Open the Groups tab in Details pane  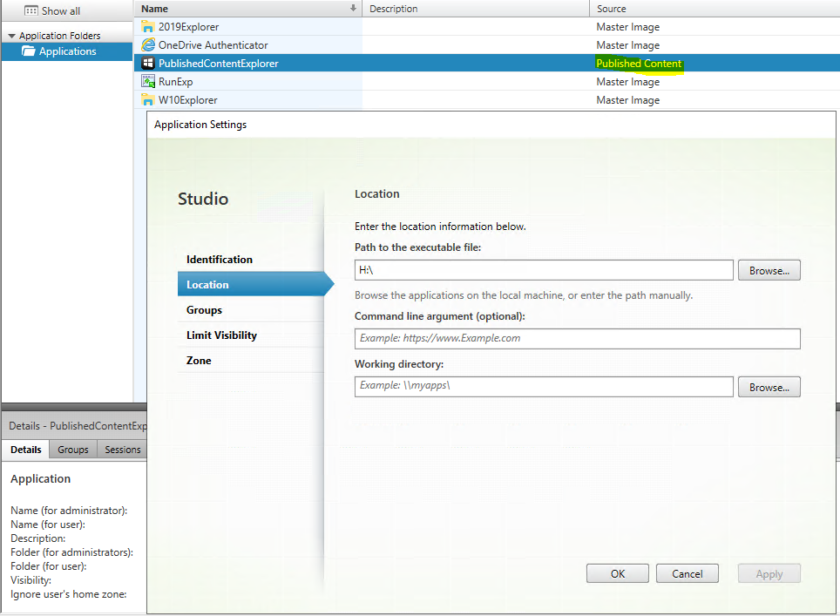click(x=73, y=450)
